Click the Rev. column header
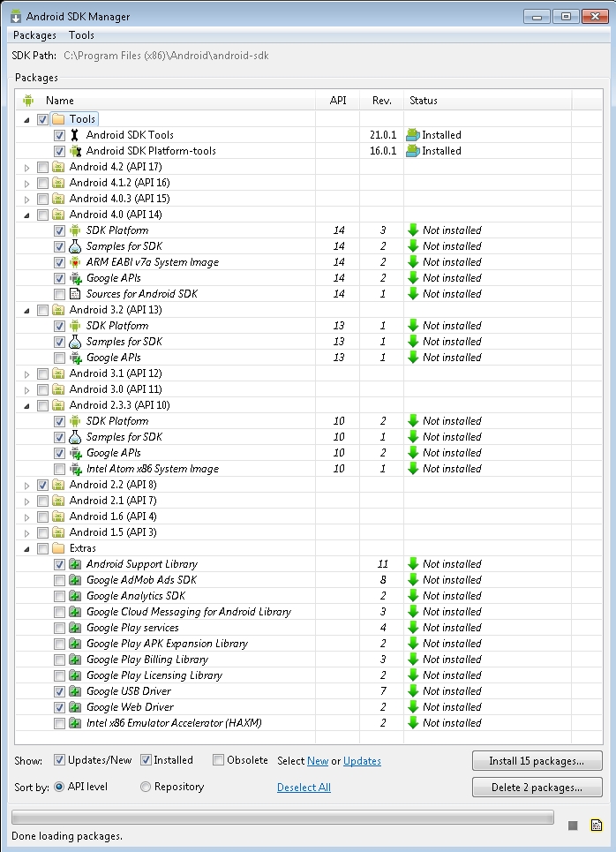This screenshot has height=852, width=616. (381, 100)
